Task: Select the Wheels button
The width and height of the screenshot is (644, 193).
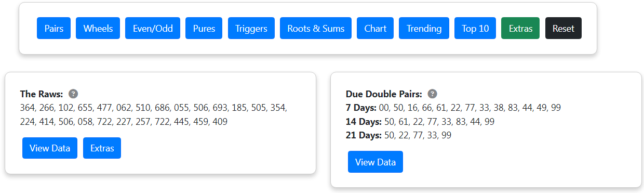Action: point(98,28)
